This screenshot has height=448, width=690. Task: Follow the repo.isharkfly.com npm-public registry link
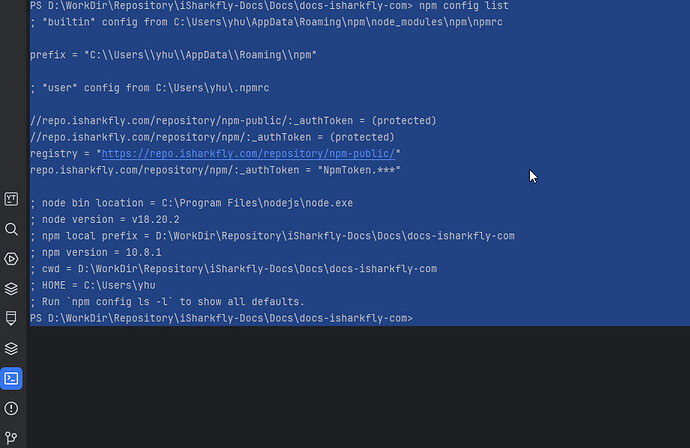[x=248, y=154]
